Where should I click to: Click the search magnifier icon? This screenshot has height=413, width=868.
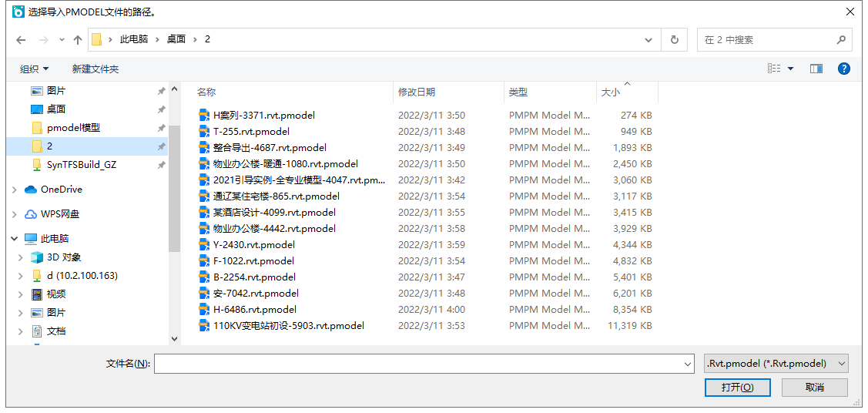(841, 40)
